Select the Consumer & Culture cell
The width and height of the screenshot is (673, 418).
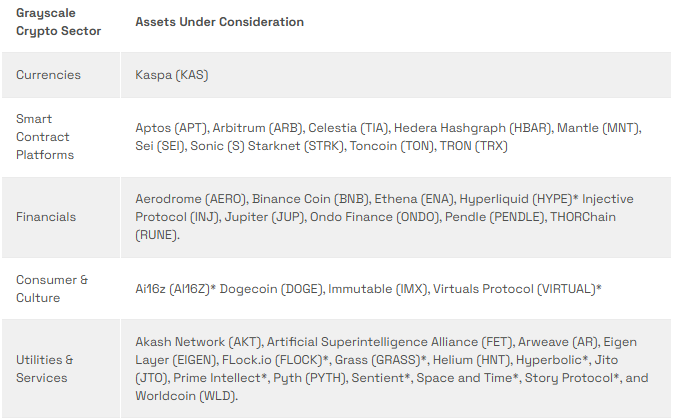(x=52, y=289)
